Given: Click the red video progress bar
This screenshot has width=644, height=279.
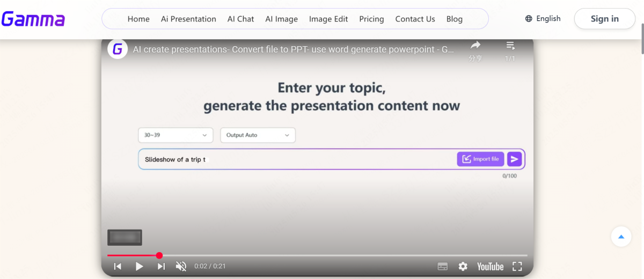Looking at the screenshot, I should 133,255.
